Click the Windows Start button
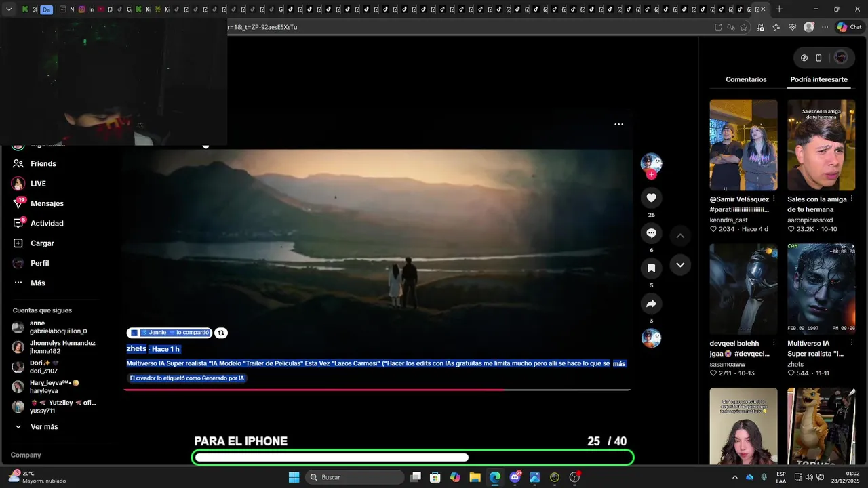The width and height of the screenshot is (868, 488). [294, 477]
